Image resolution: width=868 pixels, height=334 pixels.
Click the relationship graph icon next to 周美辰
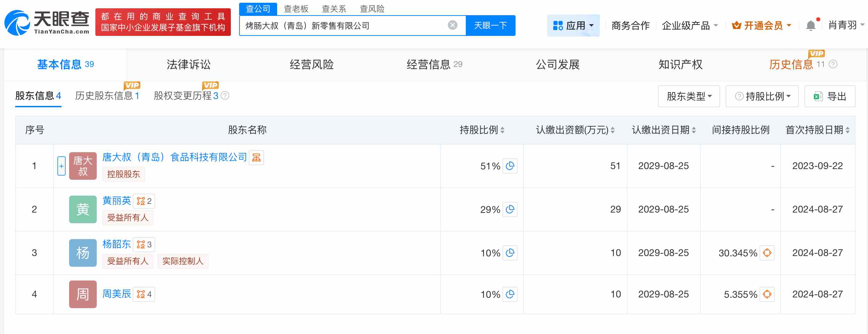(141, 294)
